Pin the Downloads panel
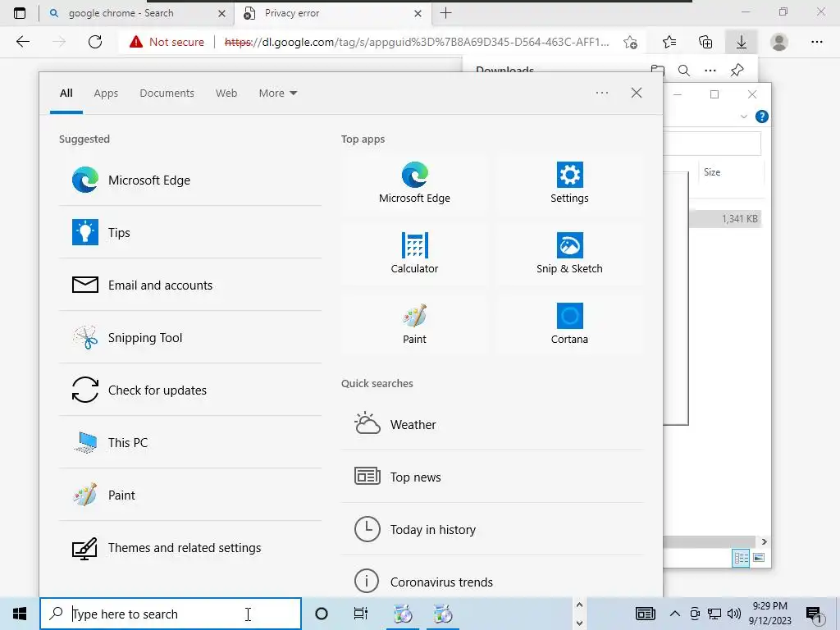Image resolution: width=840 pixels, height=630 pixels. point(737,71)
